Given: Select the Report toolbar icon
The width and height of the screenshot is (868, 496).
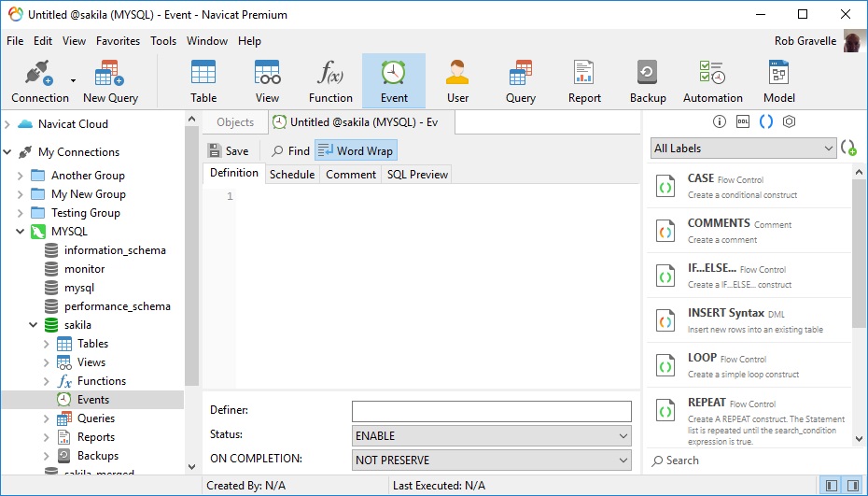Looking at the screenshot, I should (584, 81).
